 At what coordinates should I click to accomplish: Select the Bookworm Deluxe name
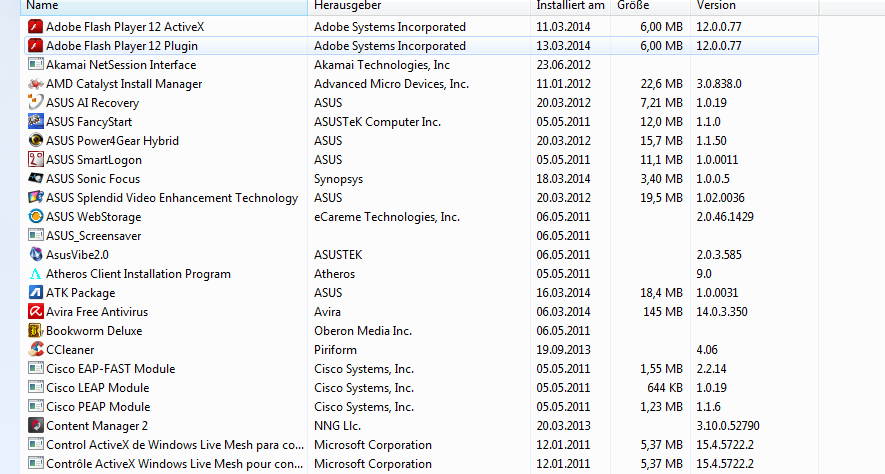pos(94,331)
